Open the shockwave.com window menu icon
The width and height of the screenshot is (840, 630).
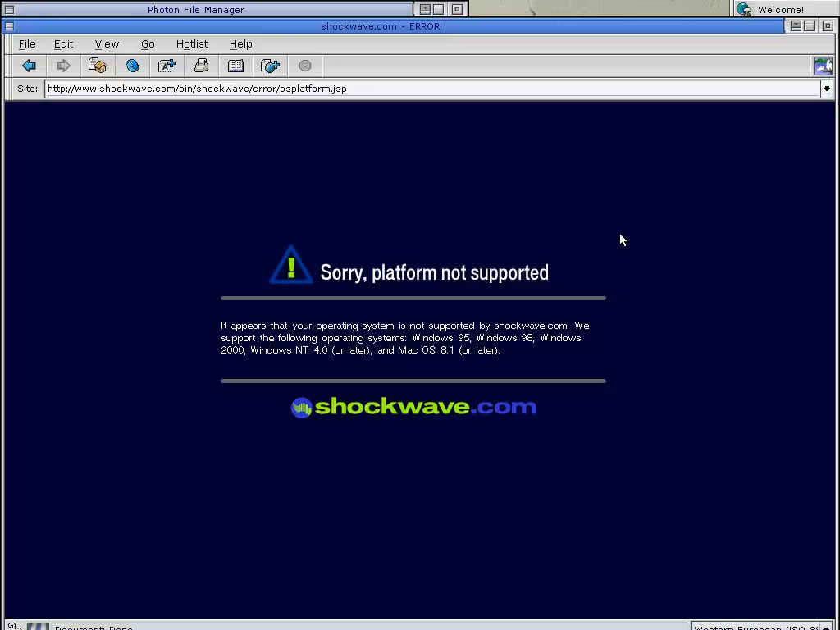[x=9, y=25]
